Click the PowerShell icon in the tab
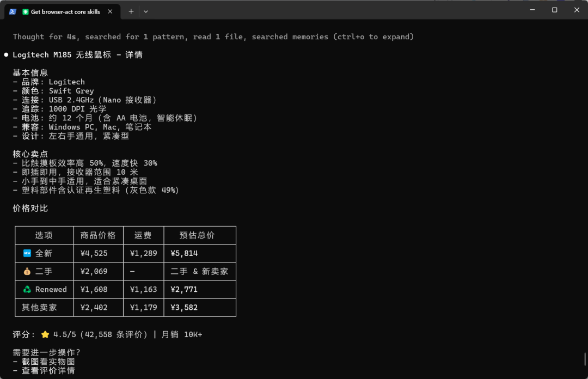Image resolution: width=588 pixels, height=379 pixels. point(13,11)
